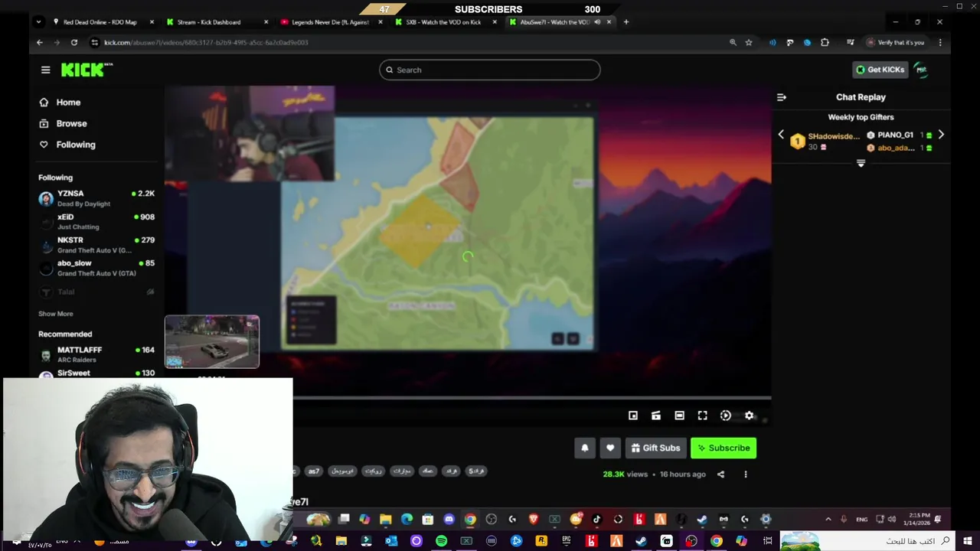
Task: Click the Get KICKs button
Action: click(880, 70)
